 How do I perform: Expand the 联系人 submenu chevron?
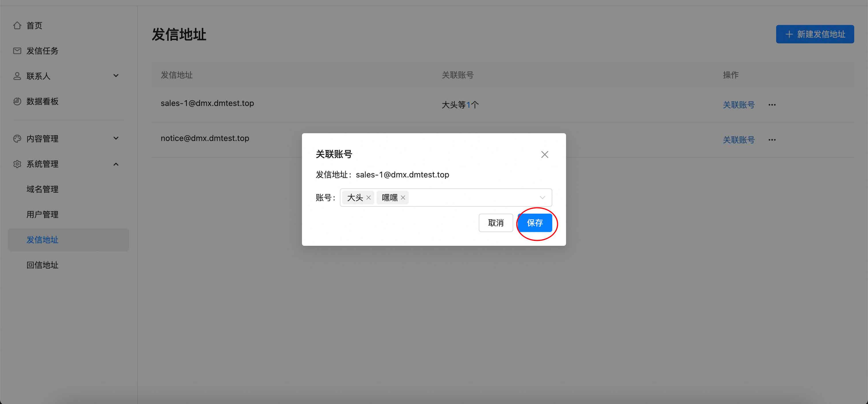point(116,76)
